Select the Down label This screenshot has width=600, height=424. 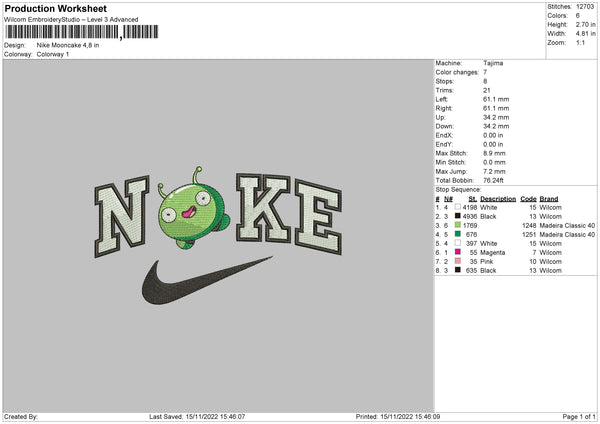[x=444, y=126]
